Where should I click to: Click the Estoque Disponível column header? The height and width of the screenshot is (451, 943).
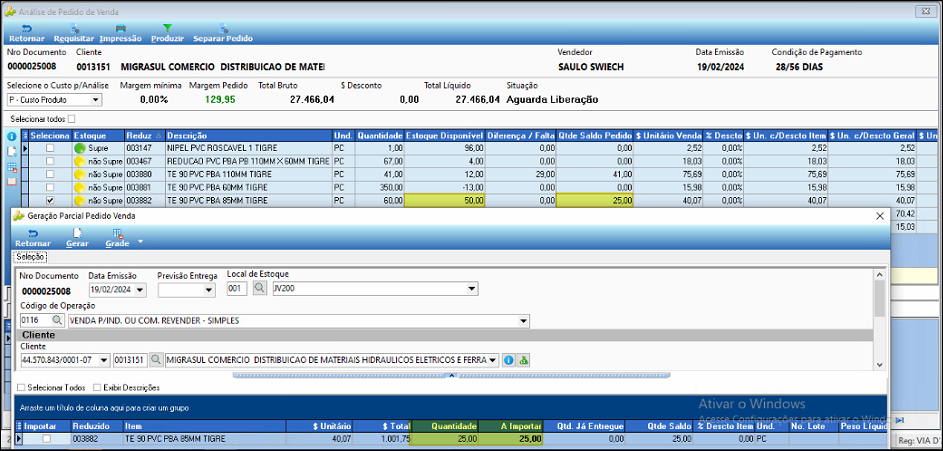pos(444,136)
